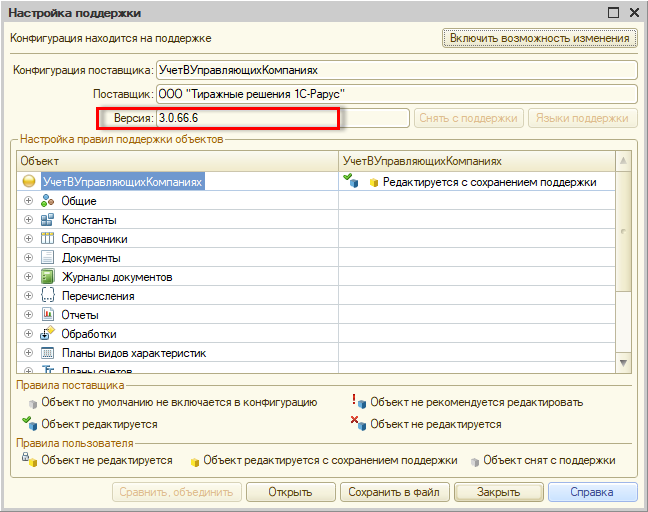The height and width of the screenshot is (512, 648).
Task: Click 'Сохранить в файл' button
Action: 394,492
